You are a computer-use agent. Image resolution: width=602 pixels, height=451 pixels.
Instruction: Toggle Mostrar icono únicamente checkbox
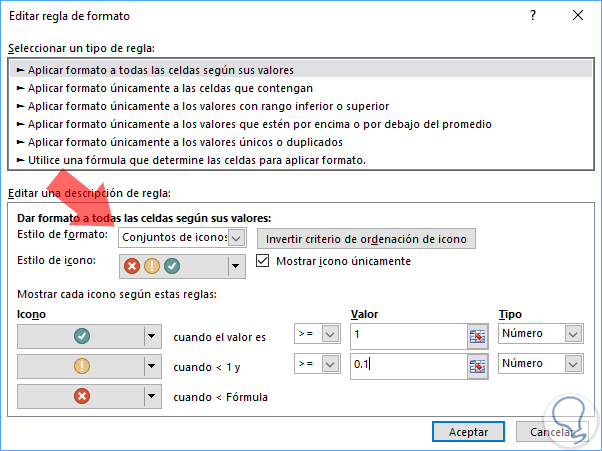tap(264, 262)
